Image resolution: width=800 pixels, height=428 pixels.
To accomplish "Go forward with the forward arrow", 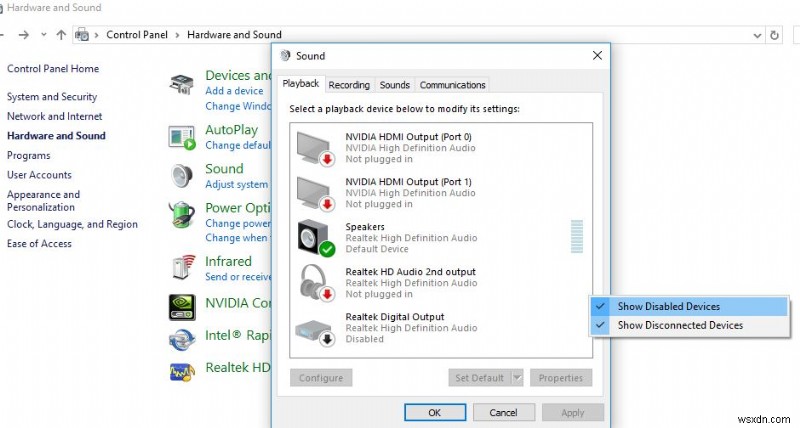I will pyautogui.click(x=23, y=35).
